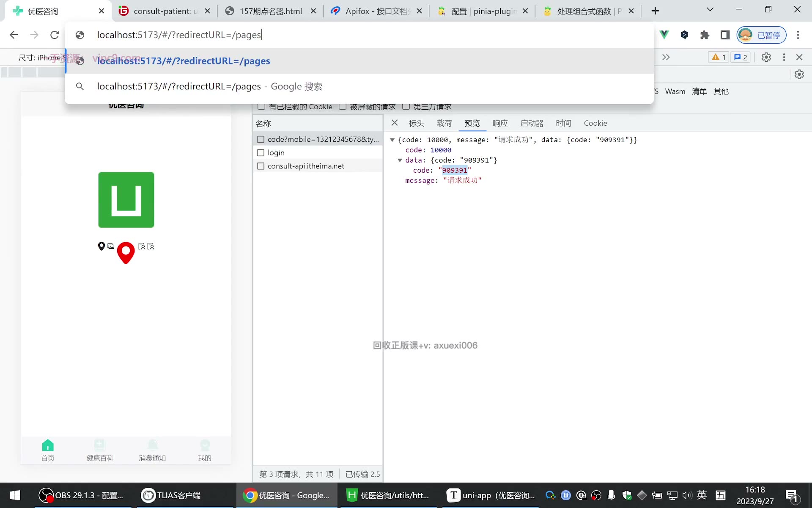Click the Windows Start button
812x508 pixels.
tap(15, 495)
